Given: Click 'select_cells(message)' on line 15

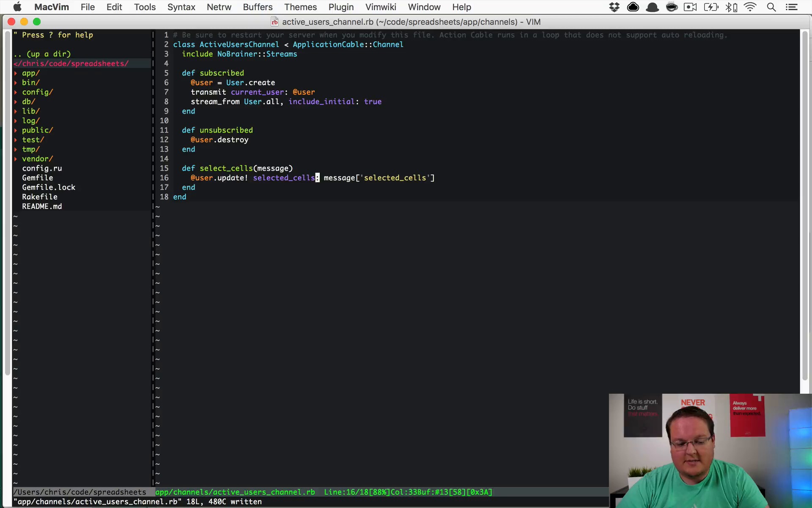Looking at the screenshot, I should (x=246, y=168).
